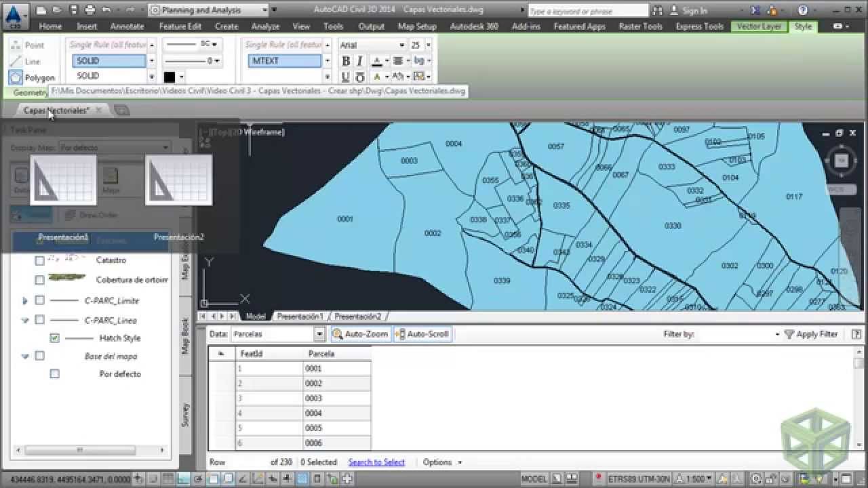Viewport: 868px width, 488px height.
Task: Open the Home ribbon tab
Action: (x=50, y=26)
